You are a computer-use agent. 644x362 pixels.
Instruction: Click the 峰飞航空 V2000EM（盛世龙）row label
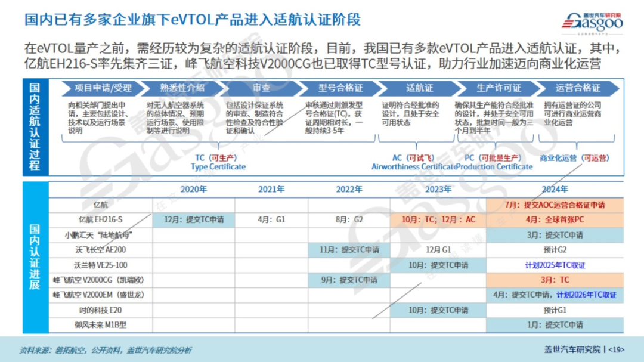99,295
